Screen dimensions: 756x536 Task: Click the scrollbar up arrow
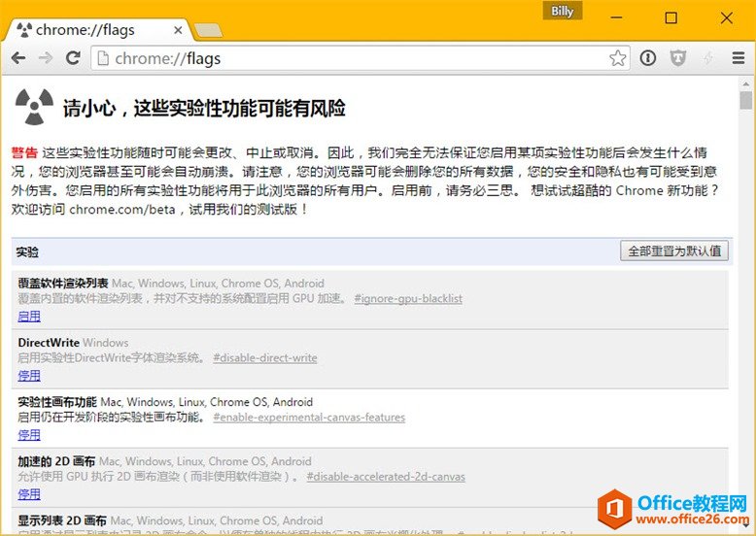coord(746,84)
